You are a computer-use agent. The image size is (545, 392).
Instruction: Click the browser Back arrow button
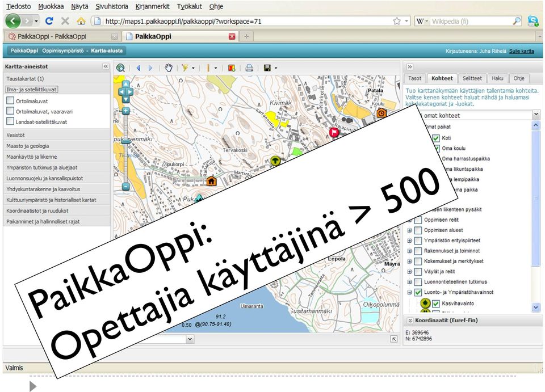13,21
